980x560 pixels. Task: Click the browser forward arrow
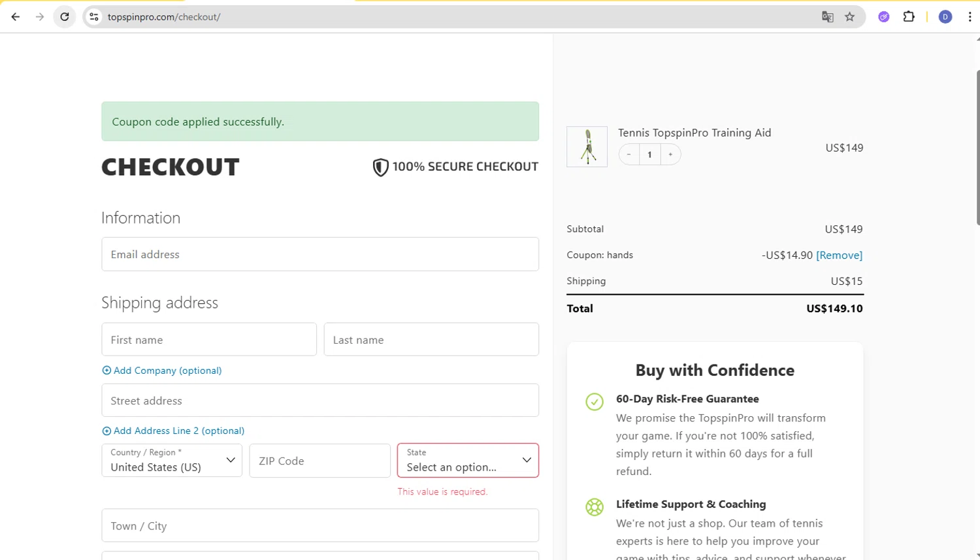coord(40,17)
